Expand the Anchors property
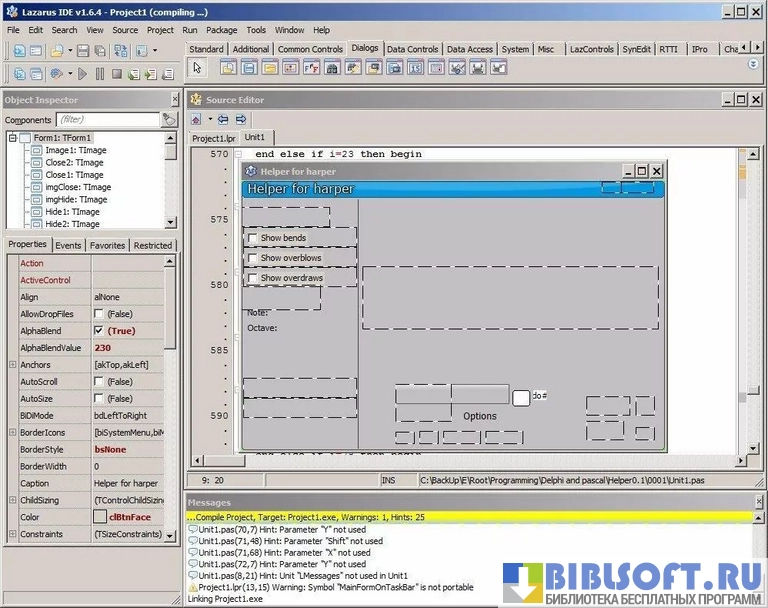 [x=12, y=364]
